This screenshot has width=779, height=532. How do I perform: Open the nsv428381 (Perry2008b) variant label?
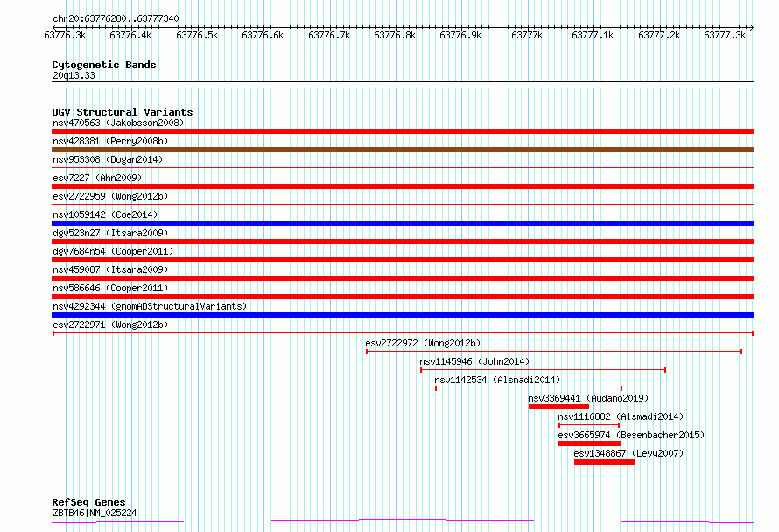tap(110, 141)
